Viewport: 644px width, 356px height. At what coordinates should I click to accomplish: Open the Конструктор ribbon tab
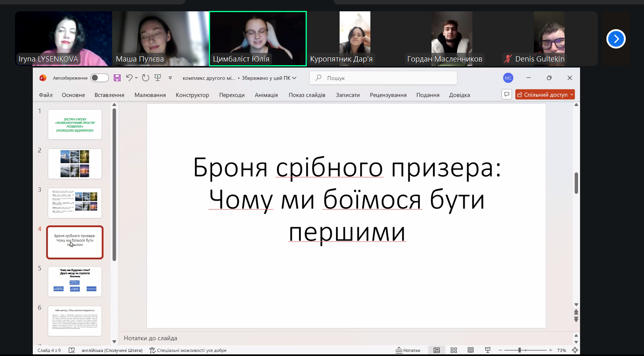(x=192, y=95)
